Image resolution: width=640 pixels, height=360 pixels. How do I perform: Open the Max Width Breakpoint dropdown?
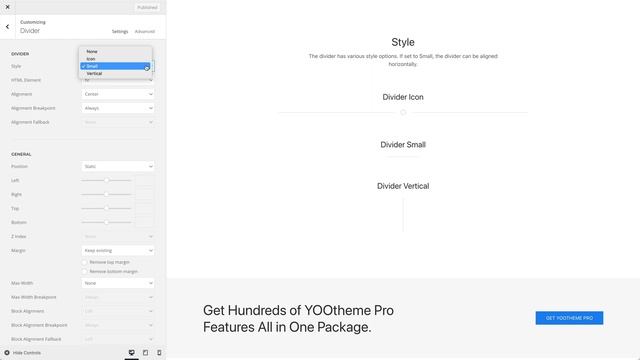point(118,297)
